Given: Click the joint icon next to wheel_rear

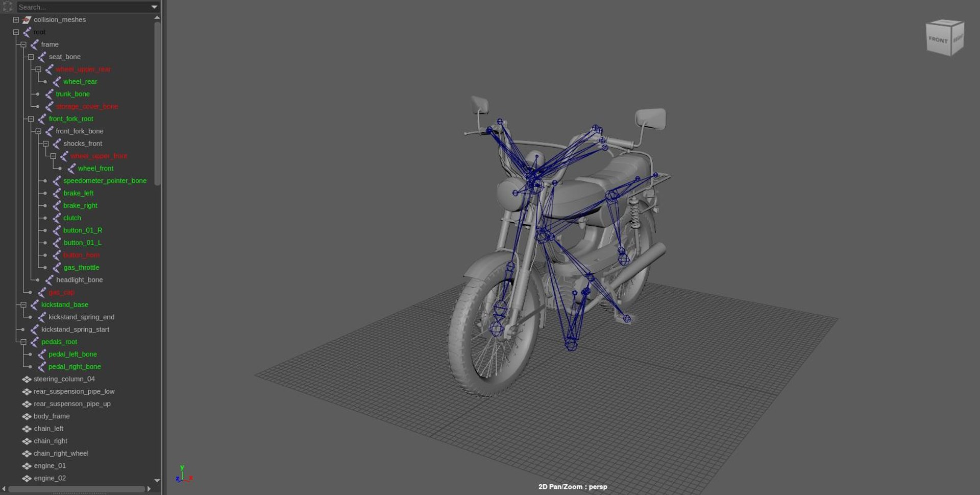Looking at the screenshot, I should (57, 82).
